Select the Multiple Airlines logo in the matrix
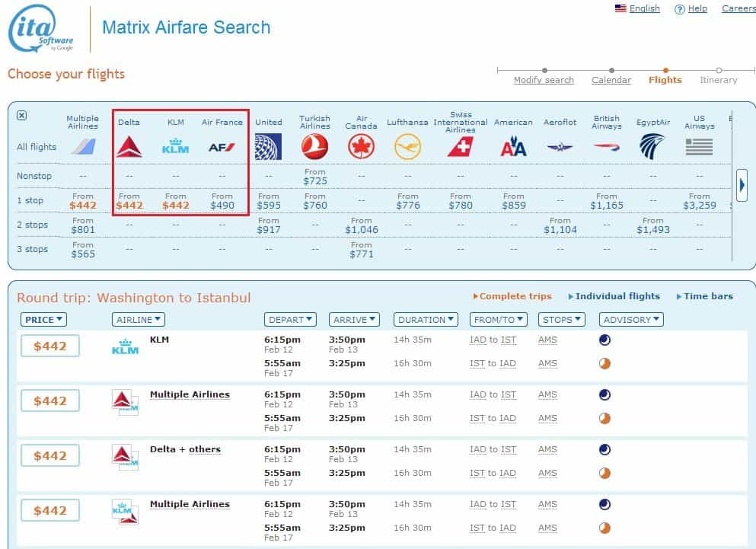Viewport: 756px width, 549px height. (83, 147)
